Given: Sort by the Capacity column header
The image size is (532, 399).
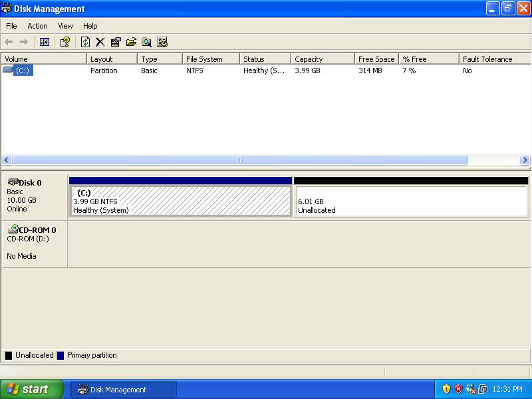Looking at the screenshot, I should tap(323, 59).
